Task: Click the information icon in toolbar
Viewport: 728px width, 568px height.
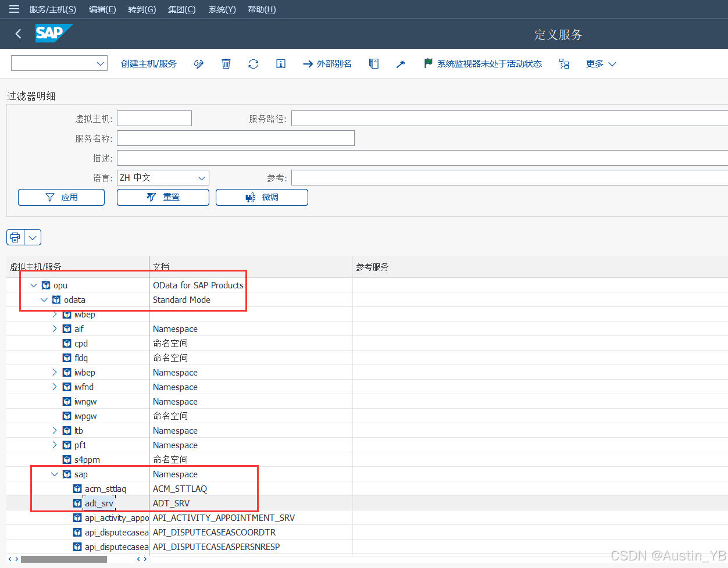Action: coord(281,64)
